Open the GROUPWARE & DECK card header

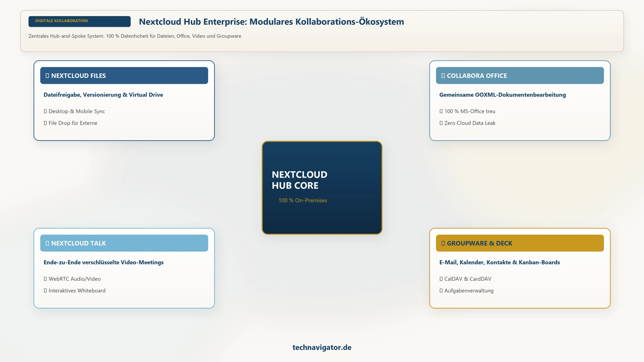click(x=520, y=243)
